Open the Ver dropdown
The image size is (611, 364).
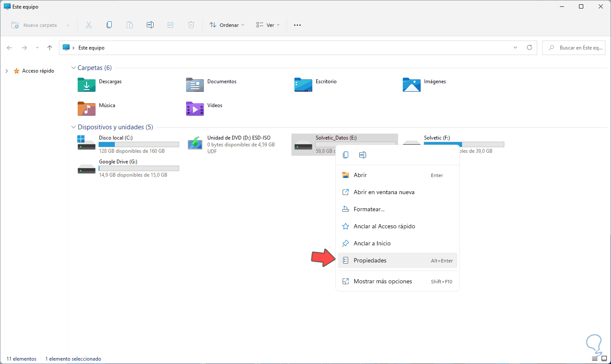(268, 25)
